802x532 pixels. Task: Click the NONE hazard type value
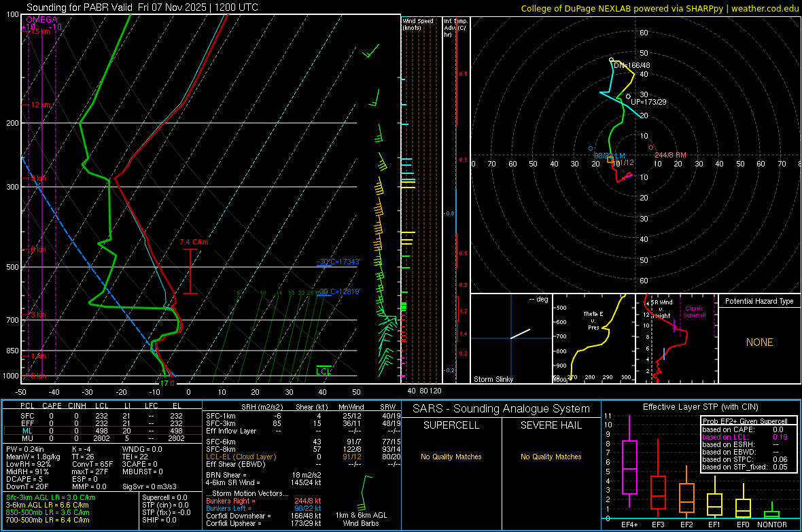759,342
